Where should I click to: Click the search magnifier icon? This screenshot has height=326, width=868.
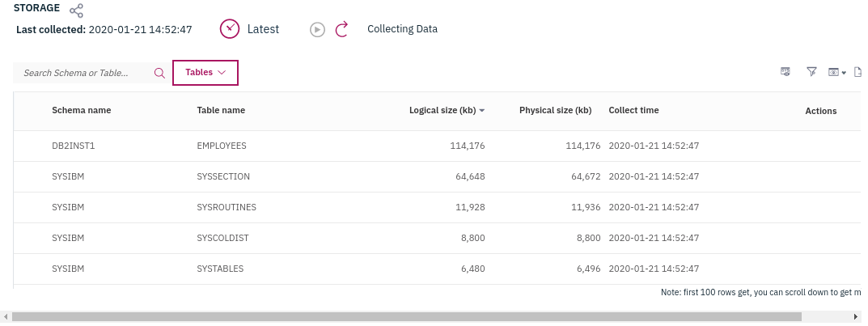pyautogui.click(x=159, y=73)
